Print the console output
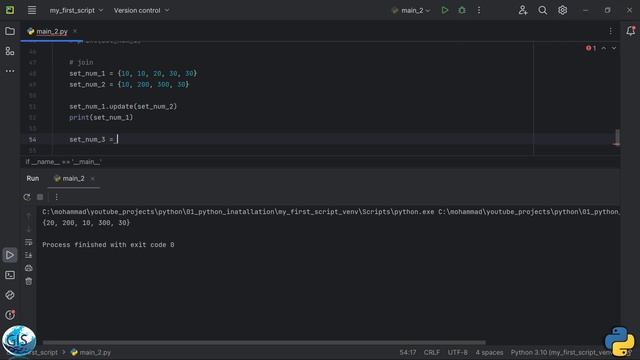 tap(29, 268)
